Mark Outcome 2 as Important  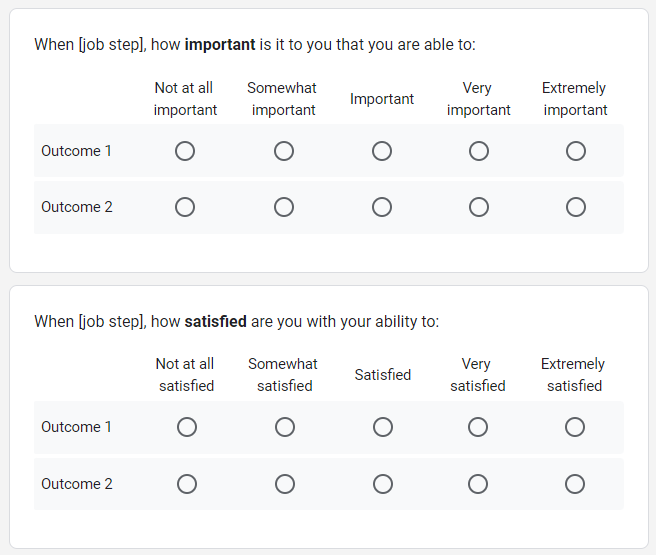coord(382,207)
